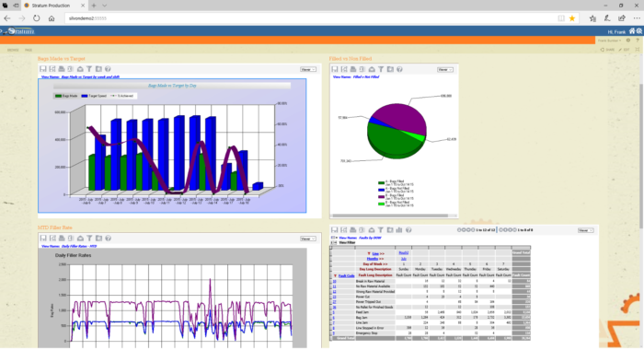Click Target Speed blue legend swatch

(85, 96)
